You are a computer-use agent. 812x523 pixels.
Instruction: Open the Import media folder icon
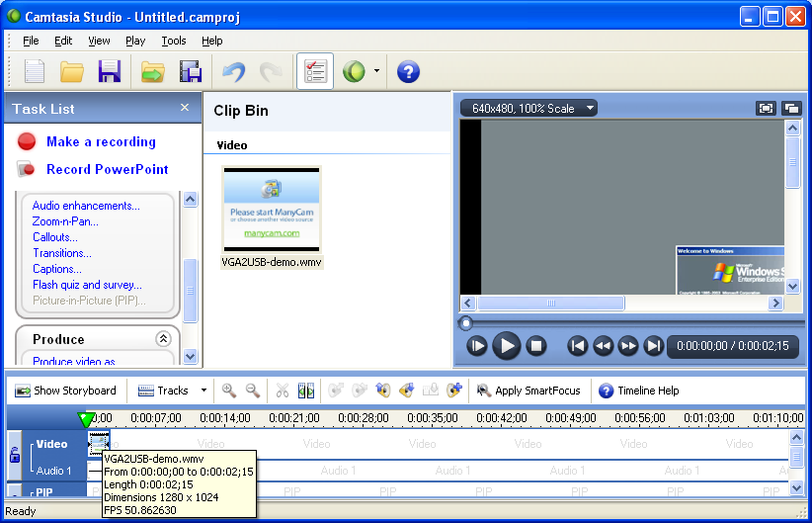pos(151,72)
